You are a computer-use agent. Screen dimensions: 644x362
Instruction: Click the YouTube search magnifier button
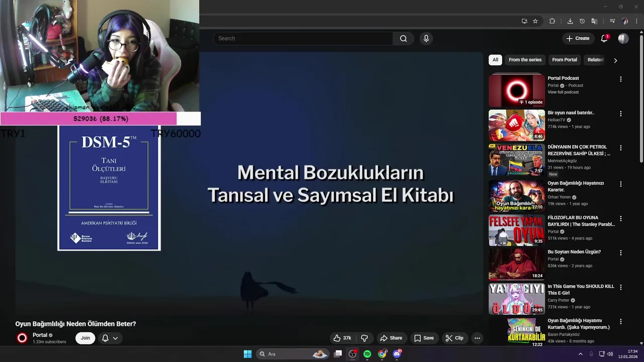coord(403,39)
